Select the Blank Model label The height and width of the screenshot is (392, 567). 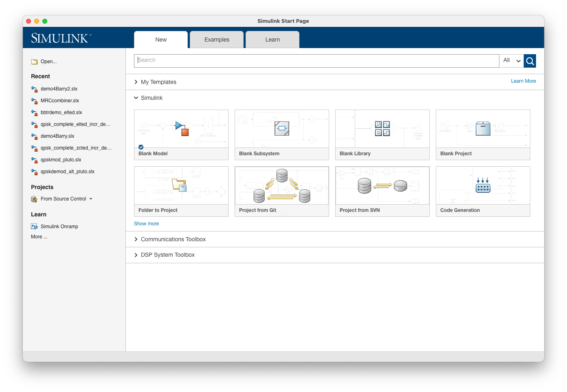tap(153, 154)
